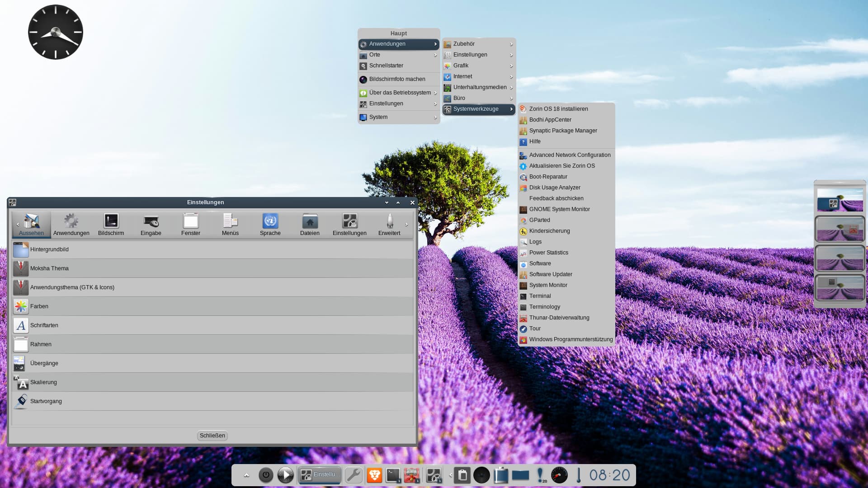Open the Dateien settings category
Viewport: 868px width, 488px height.
click(310, 225)
